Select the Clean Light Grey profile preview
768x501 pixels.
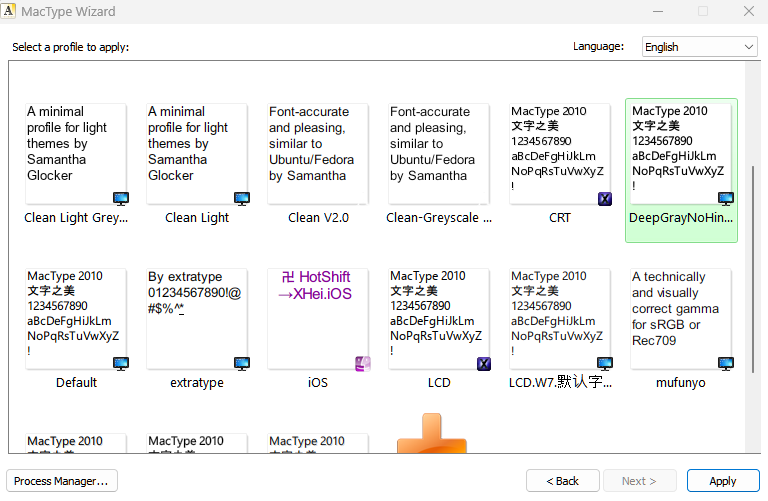point(76,154)
